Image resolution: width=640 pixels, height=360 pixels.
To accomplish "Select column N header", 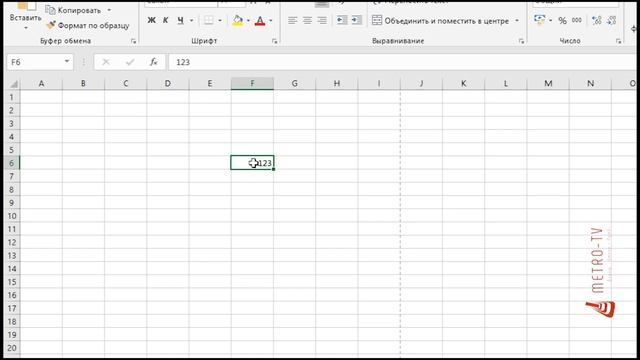I will [x=590, y=84].
